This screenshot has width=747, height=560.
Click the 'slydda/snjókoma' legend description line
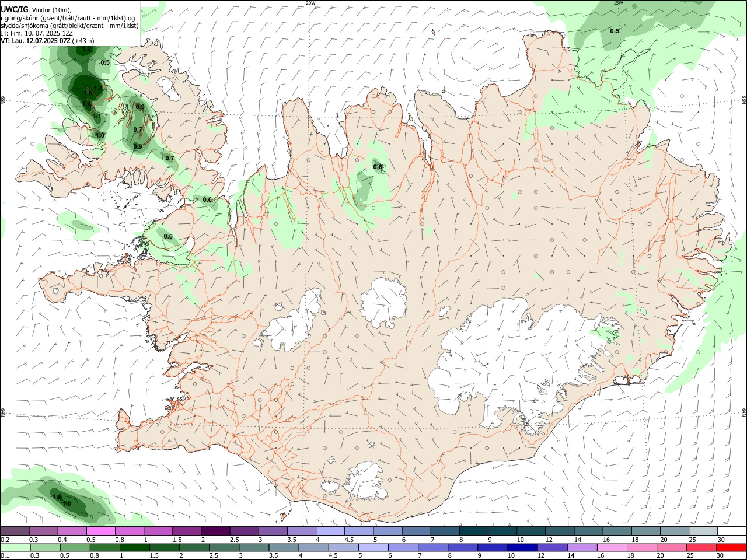69,26
